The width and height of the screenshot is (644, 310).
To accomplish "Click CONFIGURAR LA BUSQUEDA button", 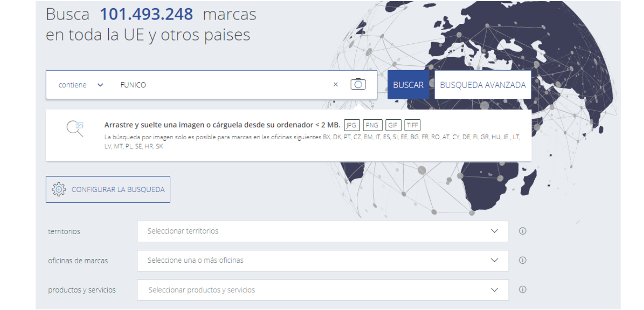I will coord(108,189).
